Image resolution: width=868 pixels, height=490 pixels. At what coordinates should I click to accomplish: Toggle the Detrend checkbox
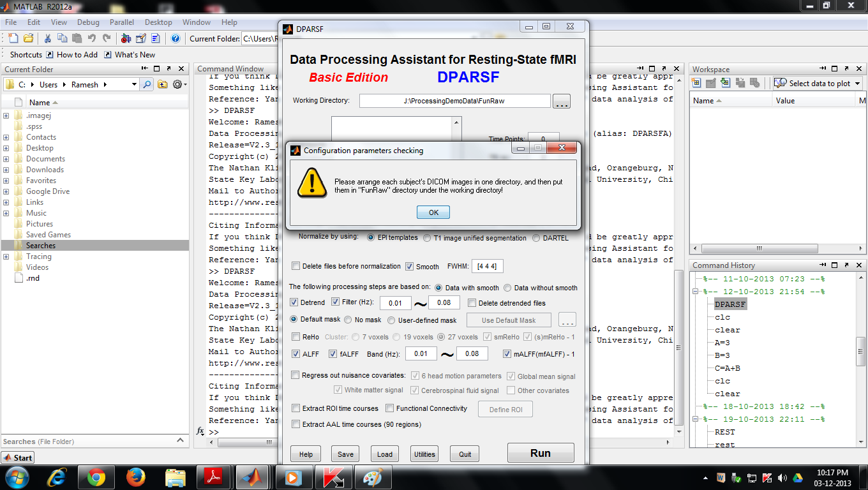[294, 302]
